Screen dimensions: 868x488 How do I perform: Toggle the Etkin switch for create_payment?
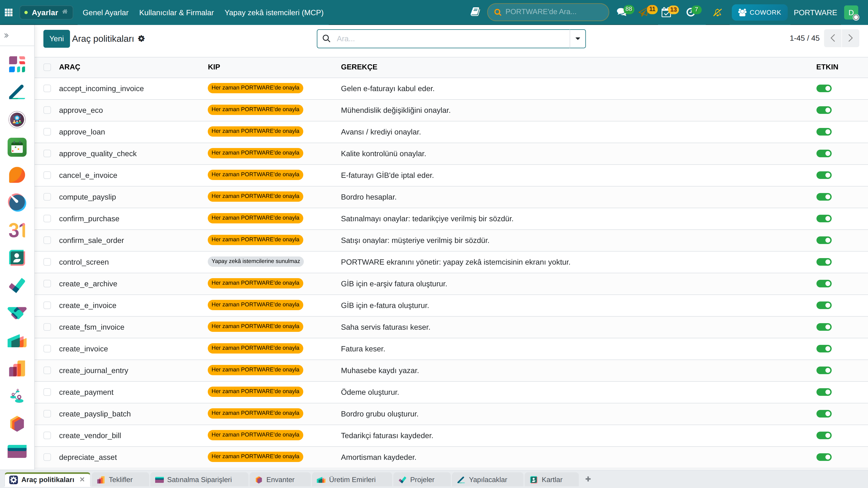click(824, 392)
